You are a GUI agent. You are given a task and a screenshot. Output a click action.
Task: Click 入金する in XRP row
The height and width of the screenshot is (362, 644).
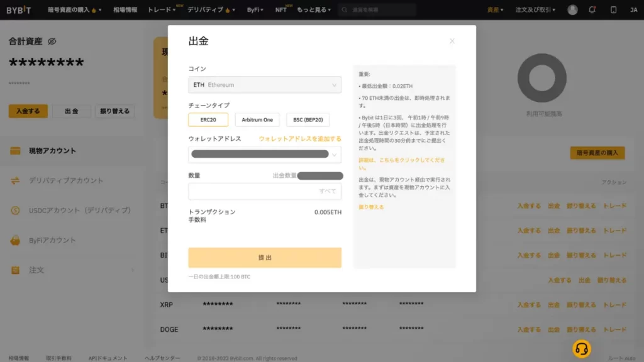[x=529, y=305]
